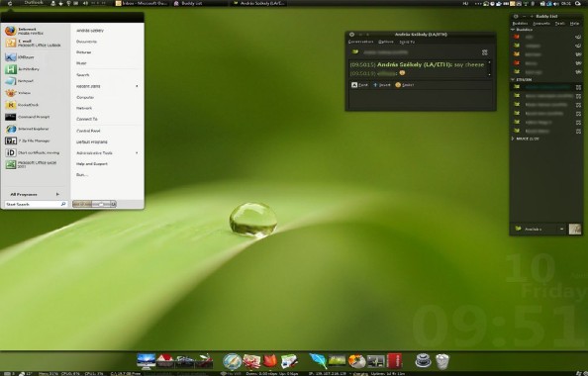Click the red-roofed house dock icon

coord(165,361)
